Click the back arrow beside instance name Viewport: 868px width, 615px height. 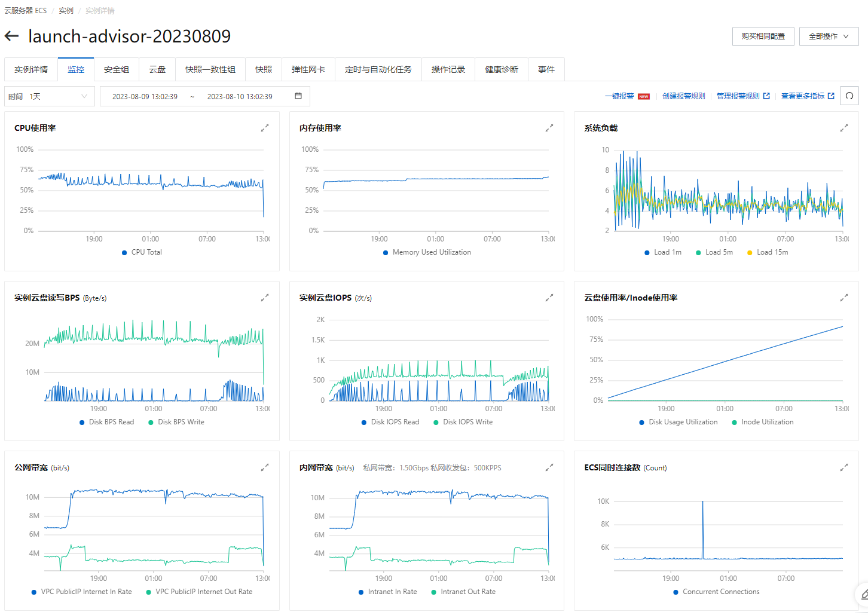pyautogui.click(x=11, y=36)
